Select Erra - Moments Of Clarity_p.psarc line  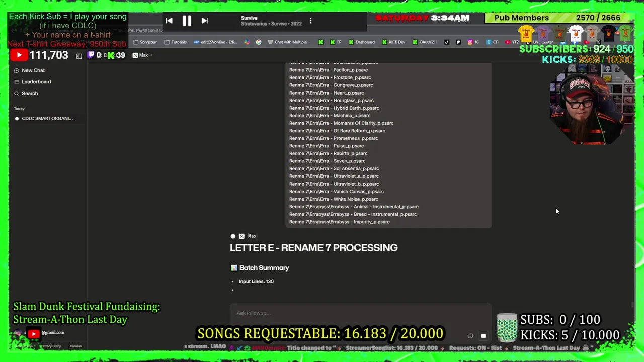(341, 123)
